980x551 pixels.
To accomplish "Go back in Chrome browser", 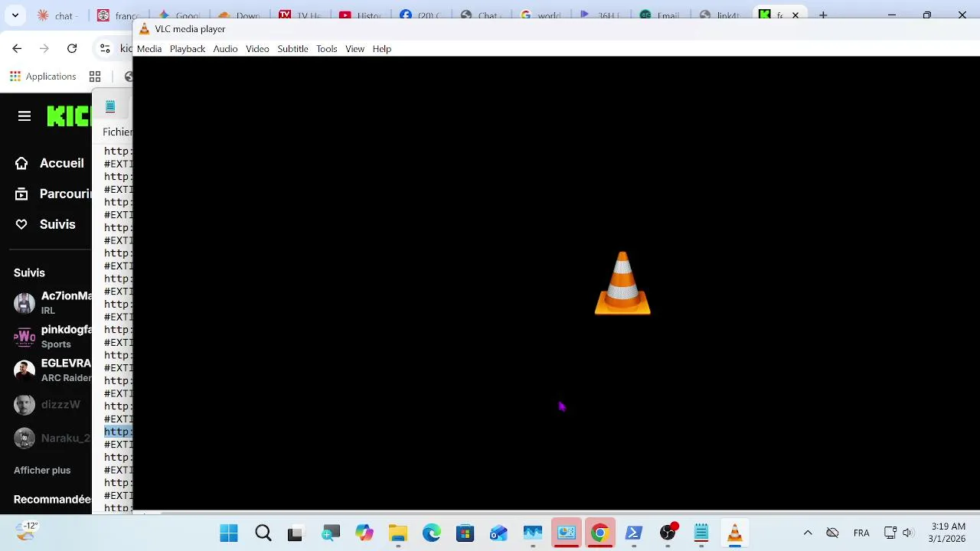I will [x=17, y=48].
